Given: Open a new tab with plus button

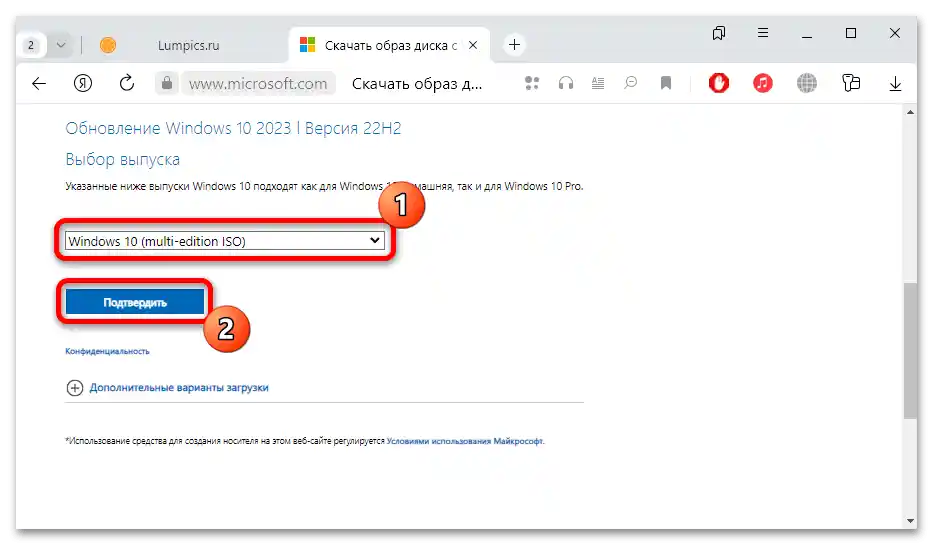Looking at the screenshot, I should [514, 45].
